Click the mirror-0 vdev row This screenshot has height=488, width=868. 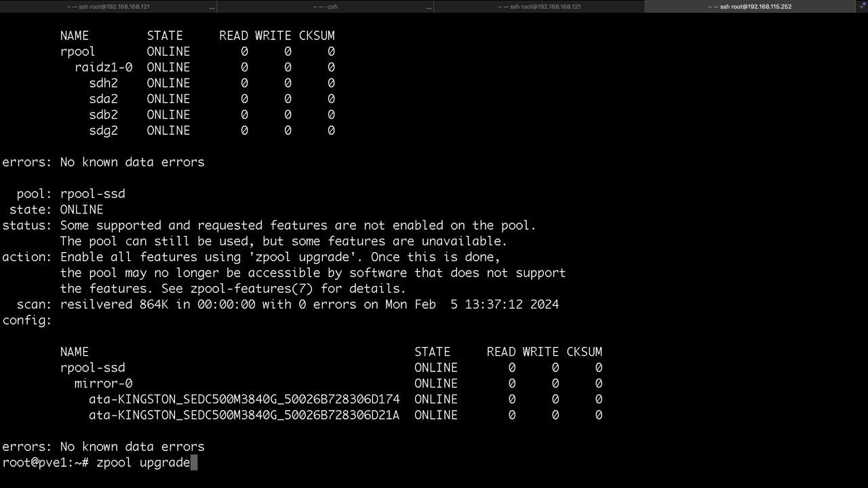pos(338,384)
